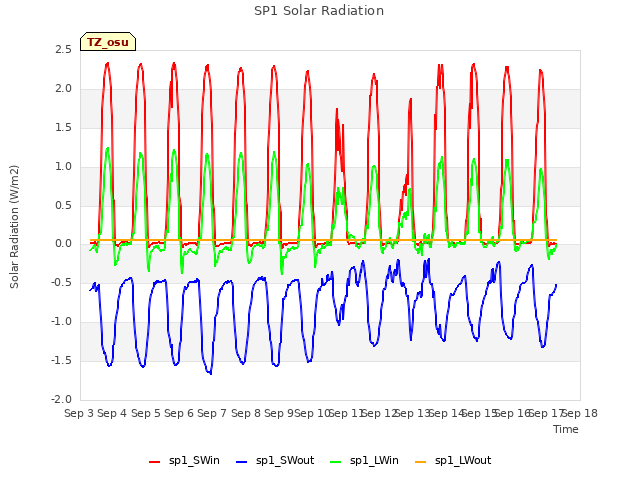The image size is (640, 480).
Task: Click the 2.0 y-axis tick label
Action: 63,89
